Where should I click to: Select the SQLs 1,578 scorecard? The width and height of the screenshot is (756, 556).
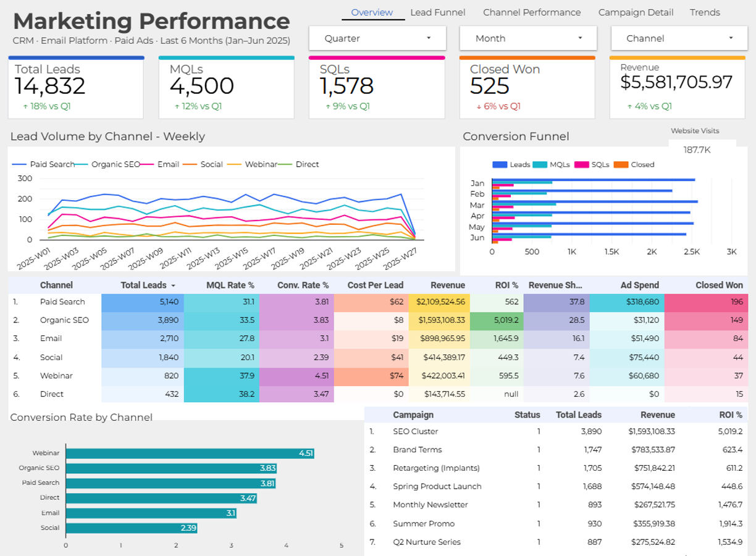[x=377, y=88]
